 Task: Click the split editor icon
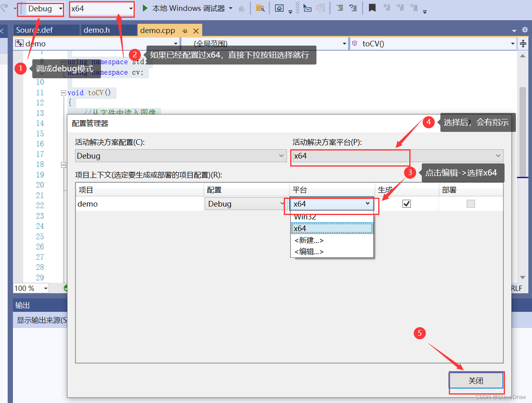pos(523,44)
